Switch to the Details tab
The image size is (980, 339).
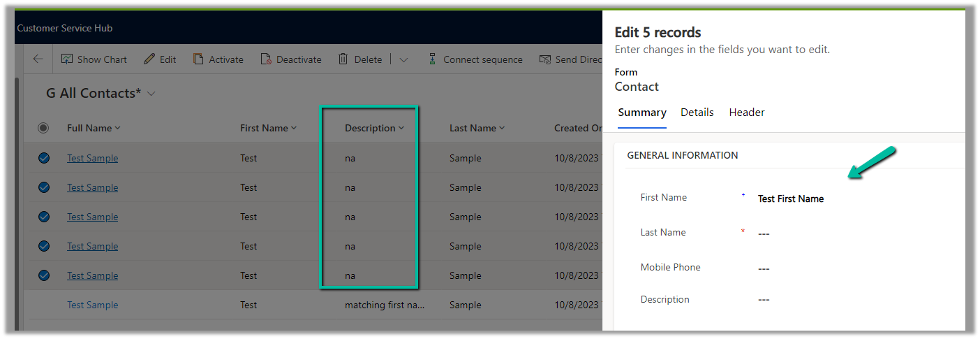(x=697, y=113)
